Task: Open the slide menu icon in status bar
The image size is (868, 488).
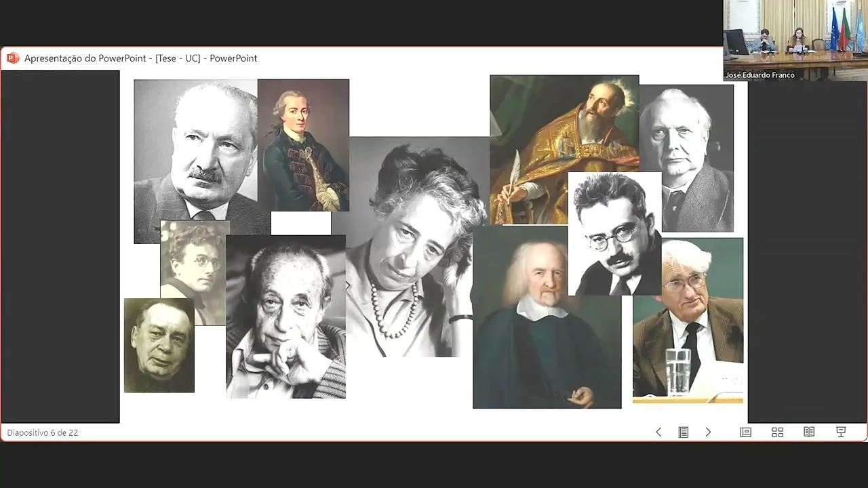Action: (684, 432)
